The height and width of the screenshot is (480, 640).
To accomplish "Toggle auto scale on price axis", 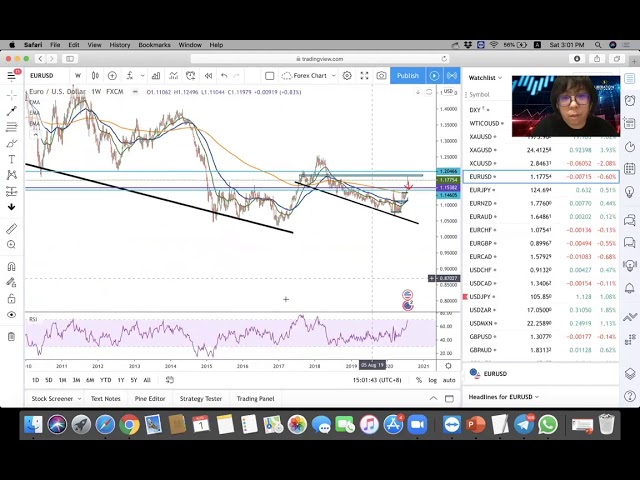I will click(x=449, y=380).
